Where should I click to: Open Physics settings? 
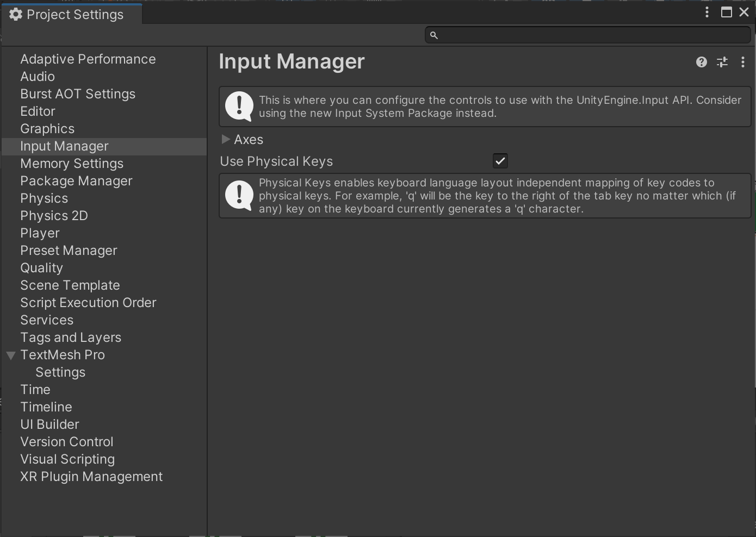[x=44, y=198]
